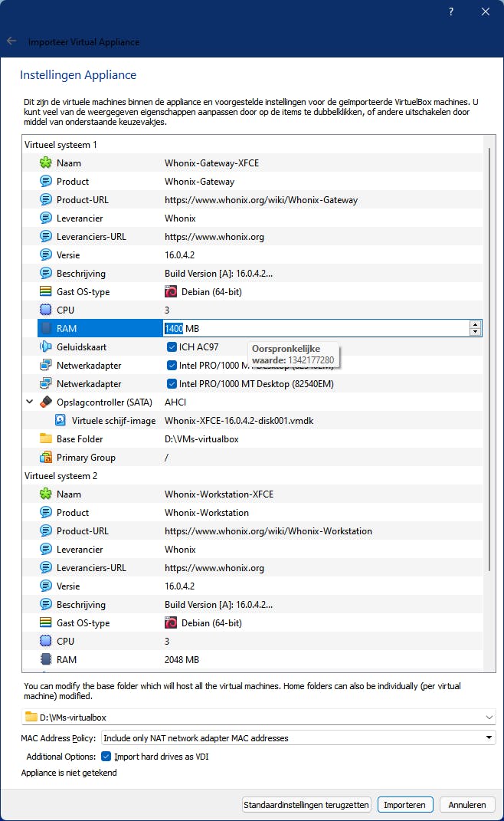Click the Primary Group icon
This screenshot has width=504, height=821.
[46, 457]
